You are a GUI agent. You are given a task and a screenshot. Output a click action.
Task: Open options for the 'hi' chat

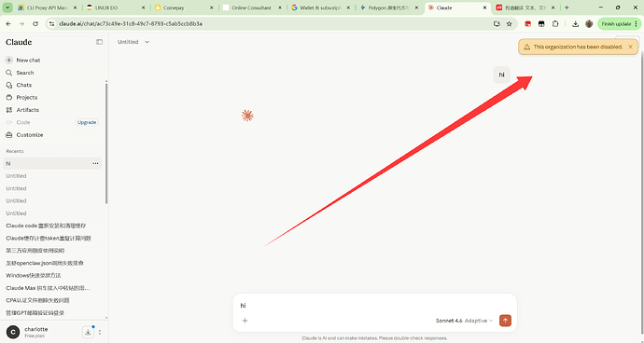point(95,163)
